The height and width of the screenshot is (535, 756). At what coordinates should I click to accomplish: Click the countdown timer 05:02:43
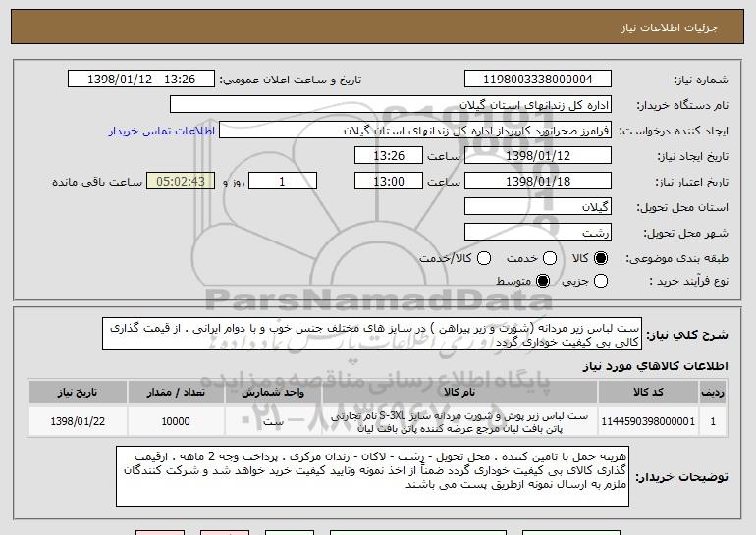[181, 182]
